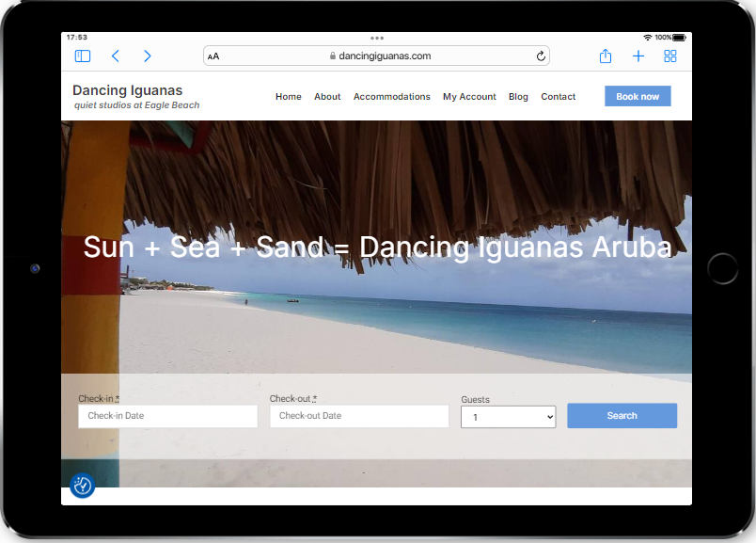Screen dimensions: 756x543
Task: Go back to previous page
Action: tap(115, 56)
